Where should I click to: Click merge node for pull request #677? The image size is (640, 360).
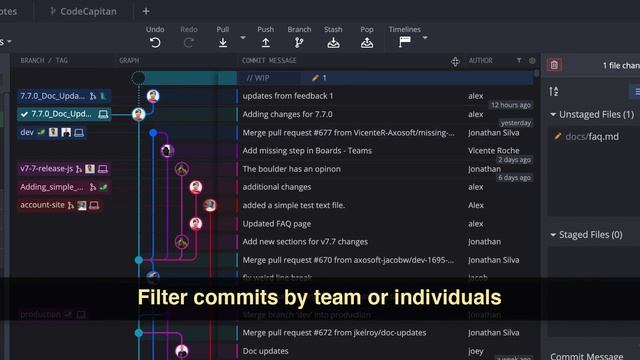click(153, 132)
